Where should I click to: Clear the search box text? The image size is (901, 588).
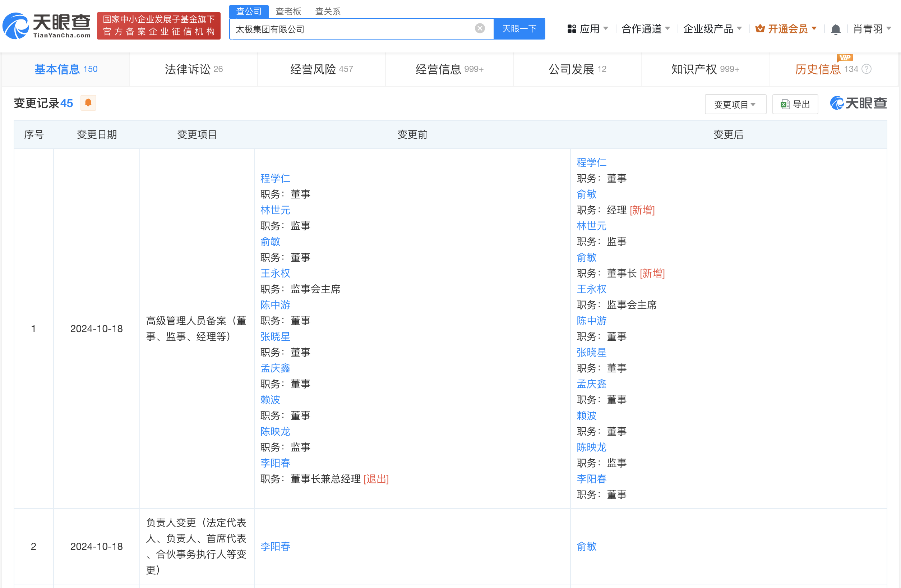click(x=480, y=28)
